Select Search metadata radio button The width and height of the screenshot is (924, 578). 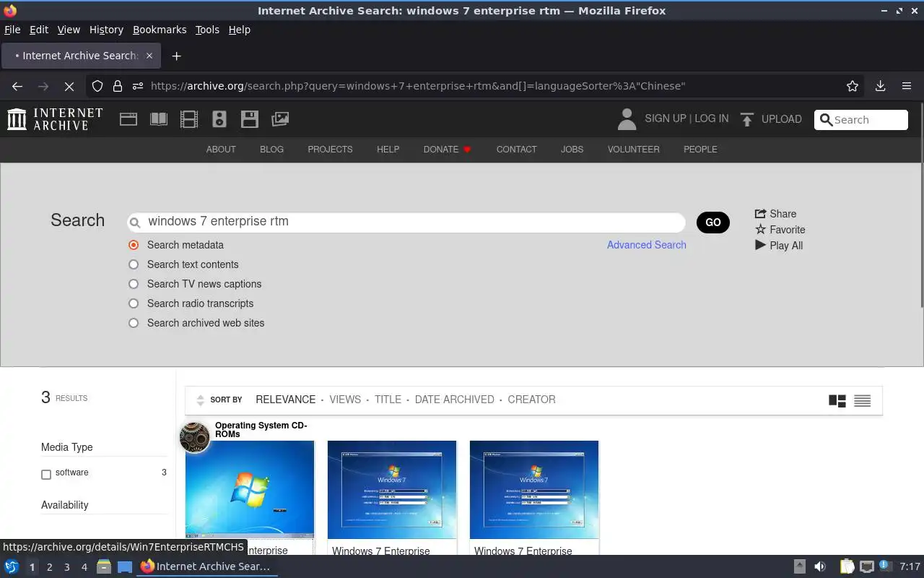coord(134,245)
